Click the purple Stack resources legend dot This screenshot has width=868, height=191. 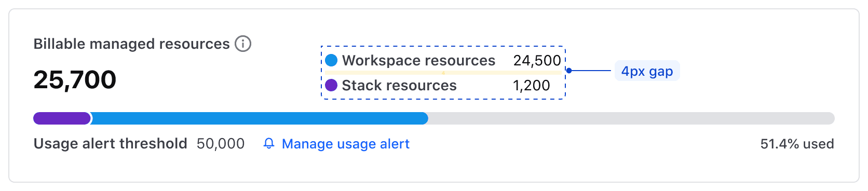click(331, 85)
